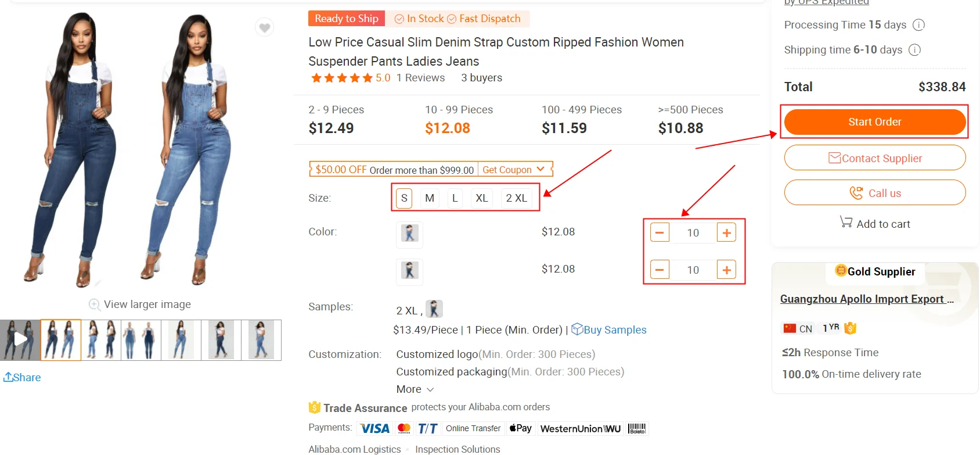980x455 pixels.
Task: Click the Share icon below gallery
Action: [x=8, y=377]
